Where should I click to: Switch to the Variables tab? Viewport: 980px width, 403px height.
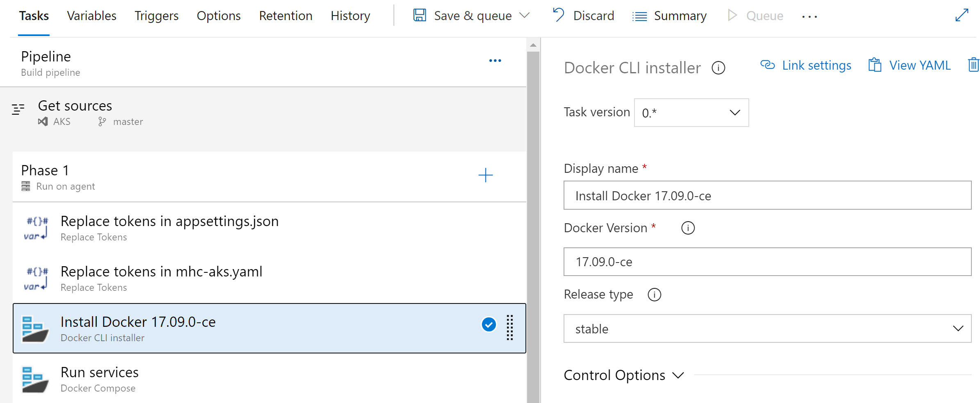(91, 16)
